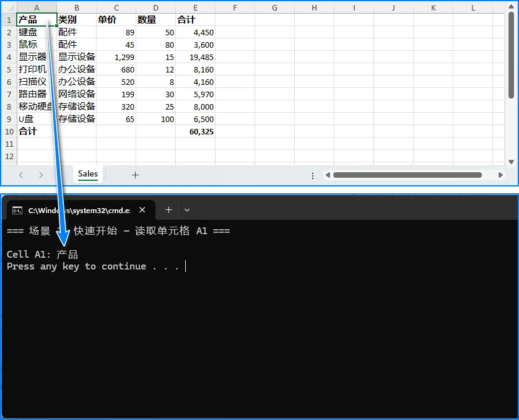
Task: Select the 路由器 product cell
Action: tap(37, 94)
